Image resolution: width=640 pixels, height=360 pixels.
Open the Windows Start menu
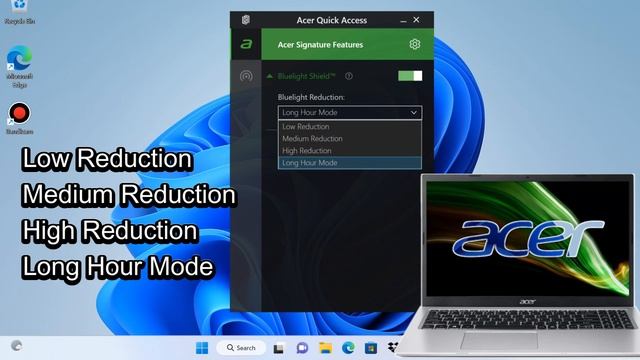coord(202,348)
